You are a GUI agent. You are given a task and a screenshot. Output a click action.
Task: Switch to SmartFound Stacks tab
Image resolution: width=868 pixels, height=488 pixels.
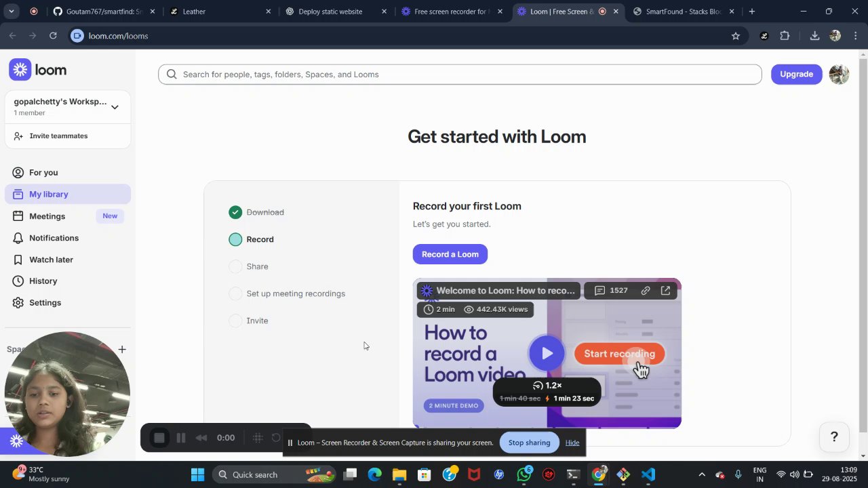(x=683, y=12)
